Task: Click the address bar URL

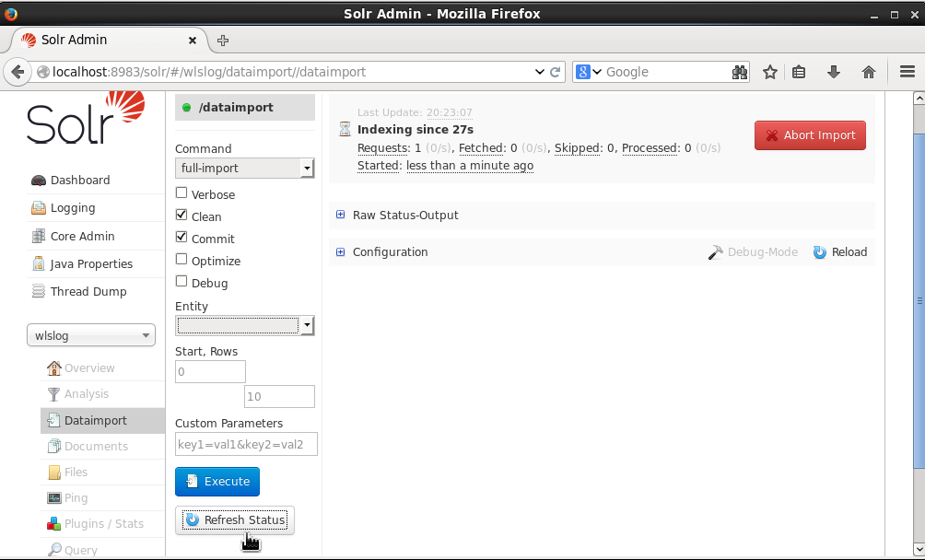Action: 209,72
